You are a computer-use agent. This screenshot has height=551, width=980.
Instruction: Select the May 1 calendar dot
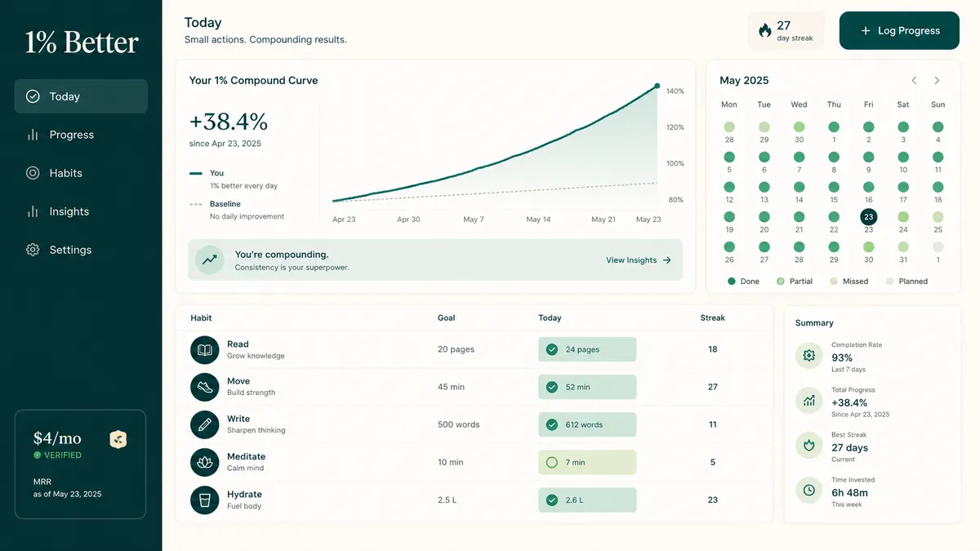[x=834, y=127]
